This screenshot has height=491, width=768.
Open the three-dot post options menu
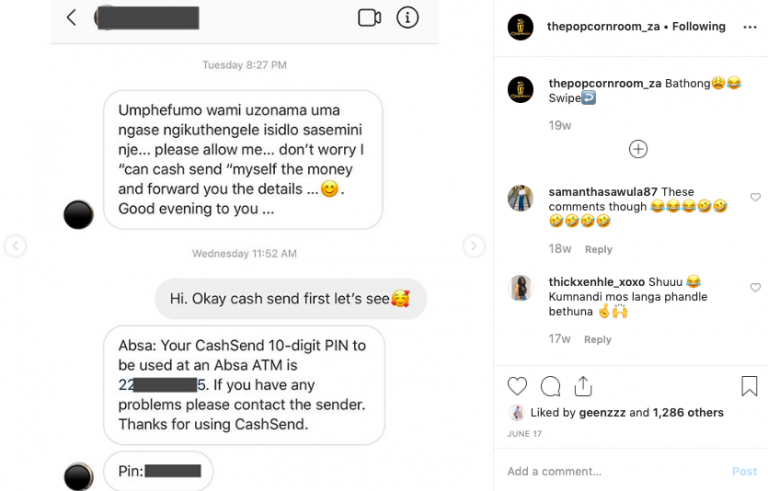coord(750,27)
